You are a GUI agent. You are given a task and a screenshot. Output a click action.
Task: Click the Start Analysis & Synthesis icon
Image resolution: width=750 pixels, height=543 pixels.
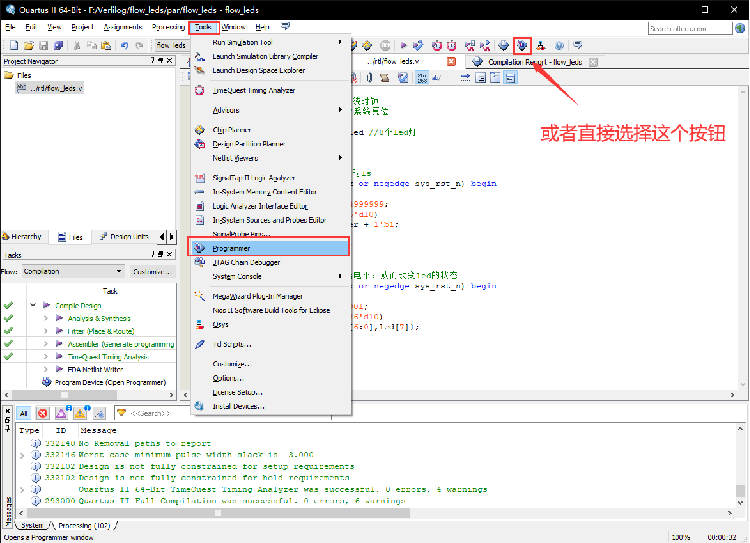(418, 45)
